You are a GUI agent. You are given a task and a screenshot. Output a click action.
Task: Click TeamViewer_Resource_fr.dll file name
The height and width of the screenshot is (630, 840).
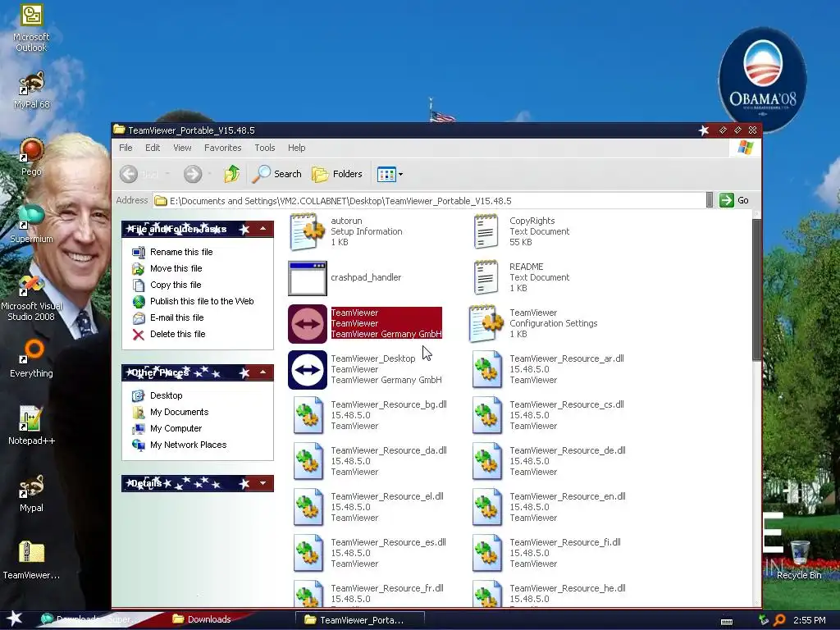[x=387, y=588]
